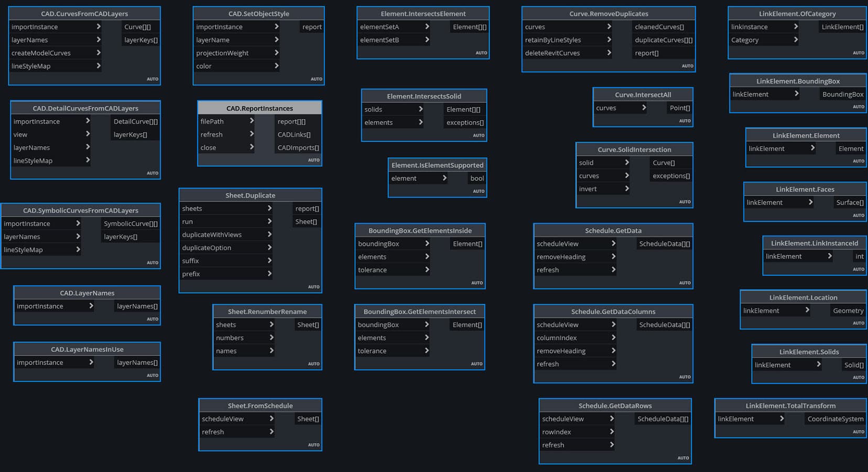Screen dimensions: 868x472
Task: Click the Element[] output port on BoundingBox.GetElementsIntersect
Action: pos(466,324)
